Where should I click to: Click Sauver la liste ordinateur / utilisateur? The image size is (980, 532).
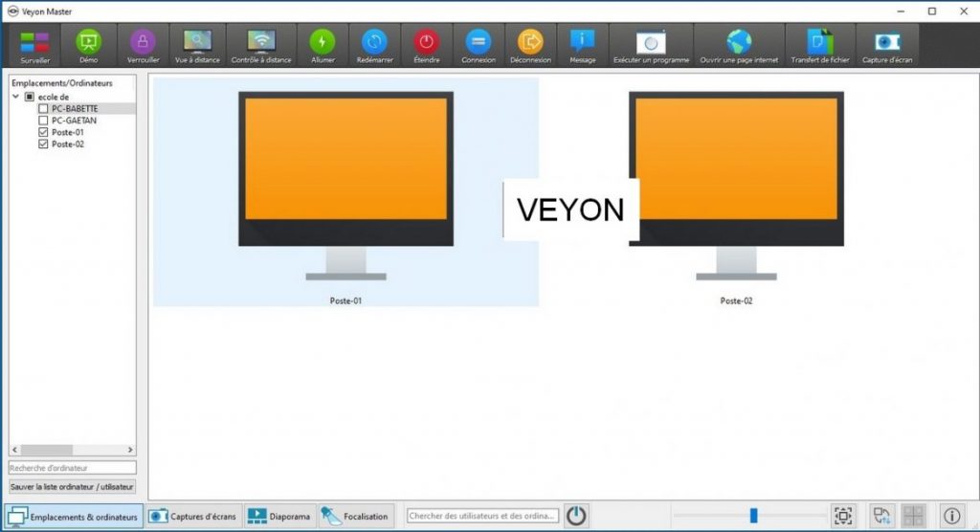pos(73,487)
